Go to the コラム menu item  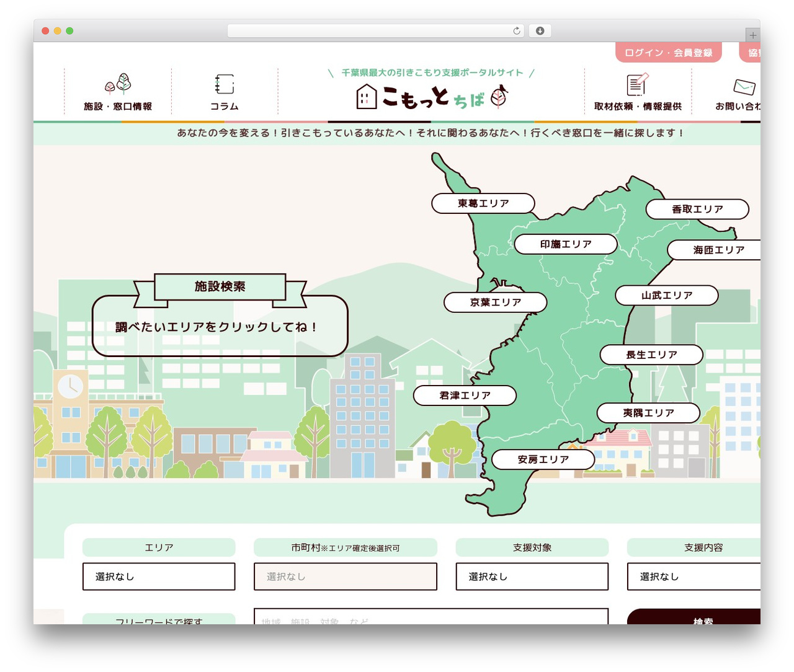225,107
